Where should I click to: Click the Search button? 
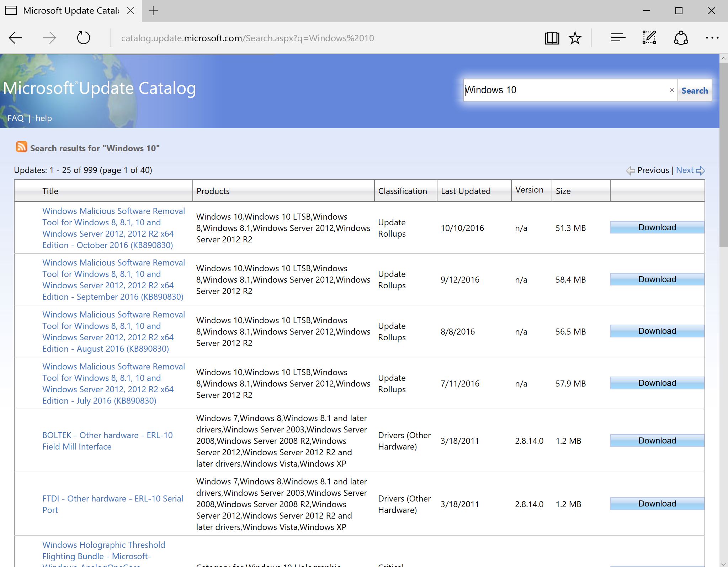tap(694, 90)
